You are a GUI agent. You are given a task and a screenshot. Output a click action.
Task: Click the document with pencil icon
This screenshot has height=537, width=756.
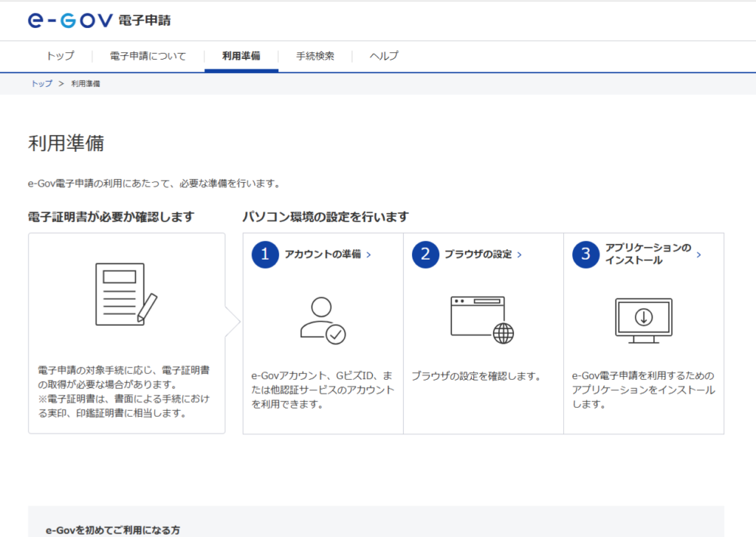[x=126, y=294]
